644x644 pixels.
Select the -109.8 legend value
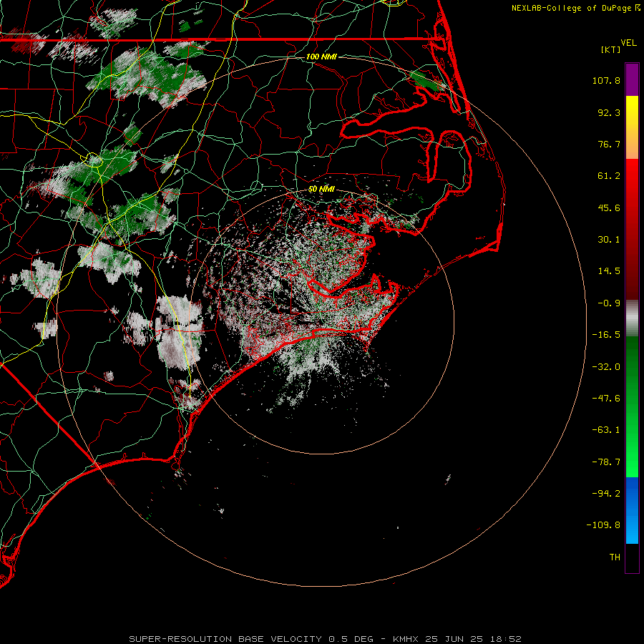[x=603, y=525]
